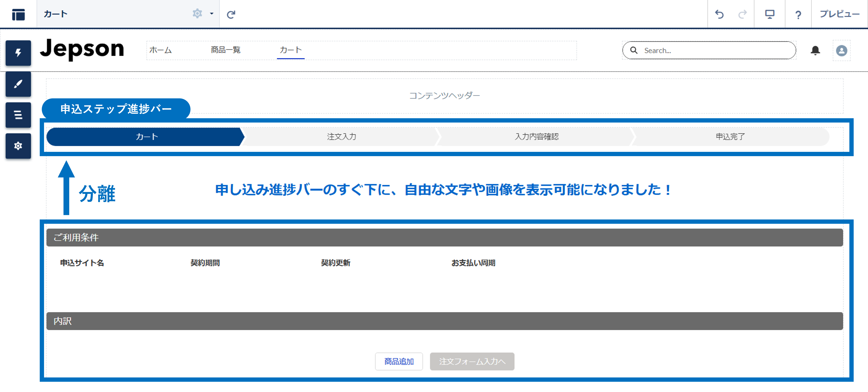Redo the last change
Viewport: 868px width, 392px height.
pos(742,14)
